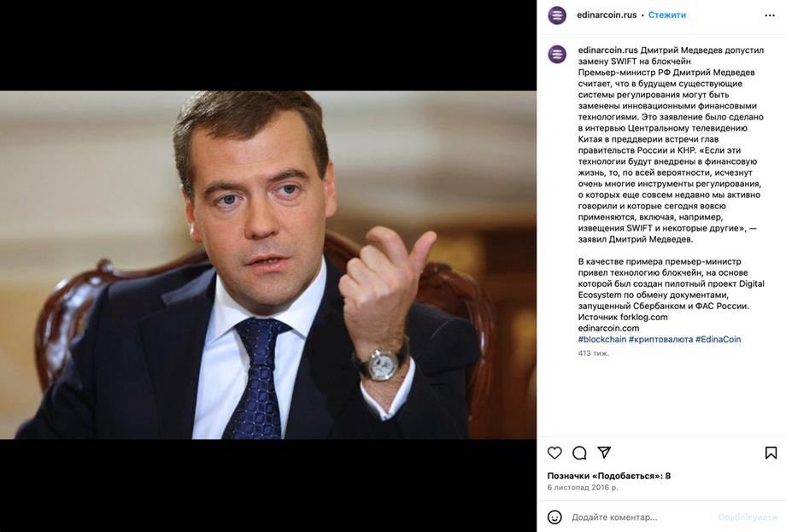Viewport: 786px width, 532px height.
Task: Click edinarcoin.rus avatar beside caption
Action: 557,54
